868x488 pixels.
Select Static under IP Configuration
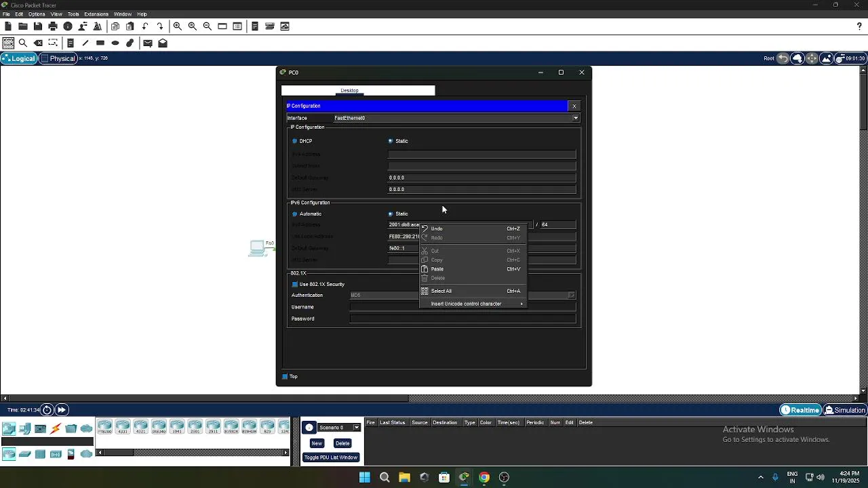coord(391,141)
